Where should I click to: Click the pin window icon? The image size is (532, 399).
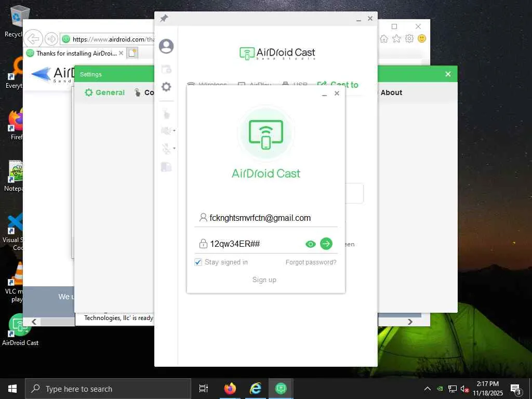click(x=164, y=18)
